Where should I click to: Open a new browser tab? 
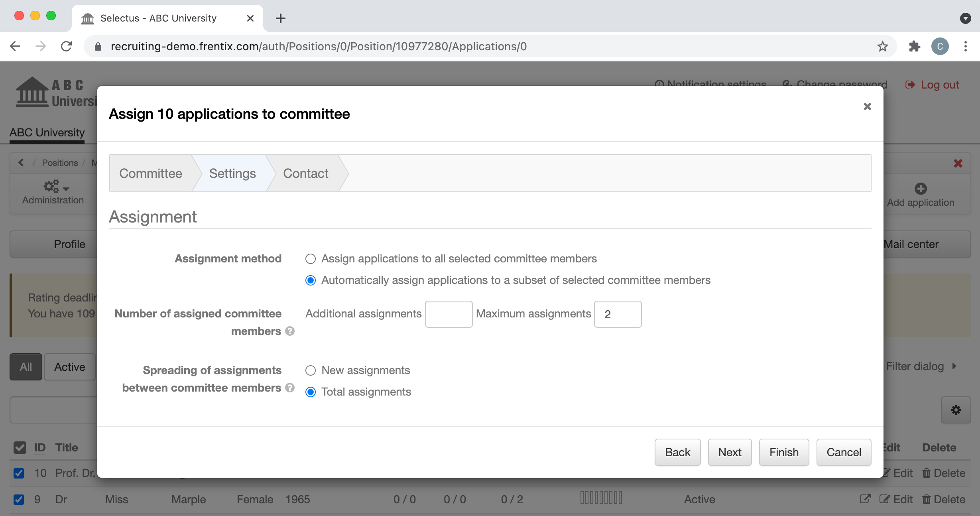[x=281, y=18]
